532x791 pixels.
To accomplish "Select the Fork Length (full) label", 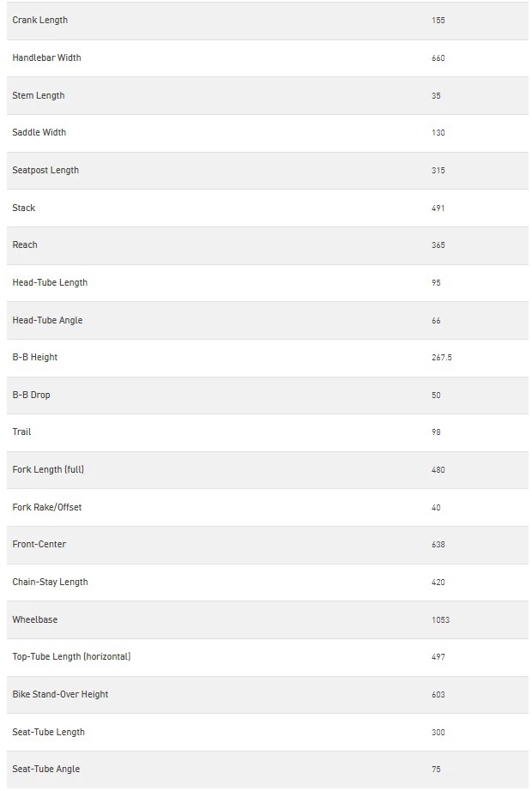I will 48,469.
